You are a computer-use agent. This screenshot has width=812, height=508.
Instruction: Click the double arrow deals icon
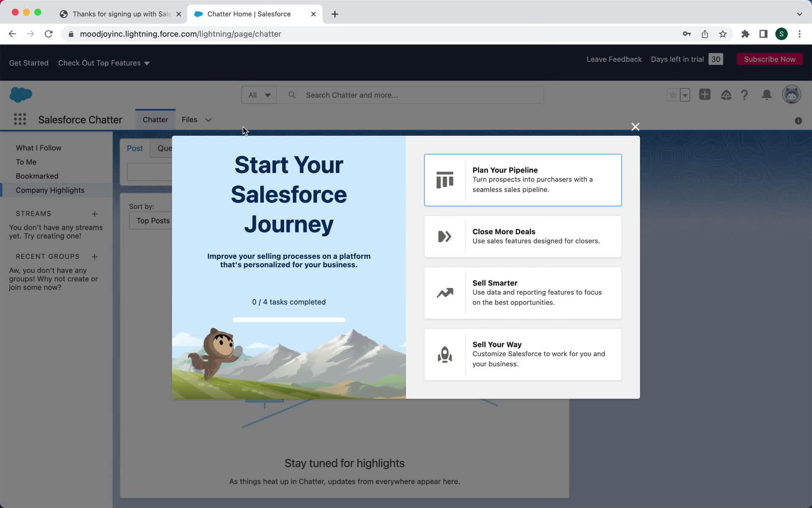444,236
